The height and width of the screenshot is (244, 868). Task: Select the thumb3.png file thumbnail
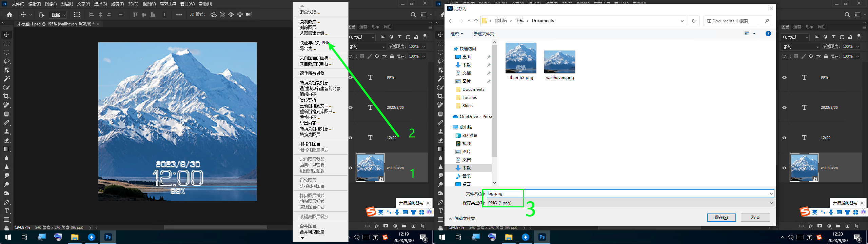point(521,58)
